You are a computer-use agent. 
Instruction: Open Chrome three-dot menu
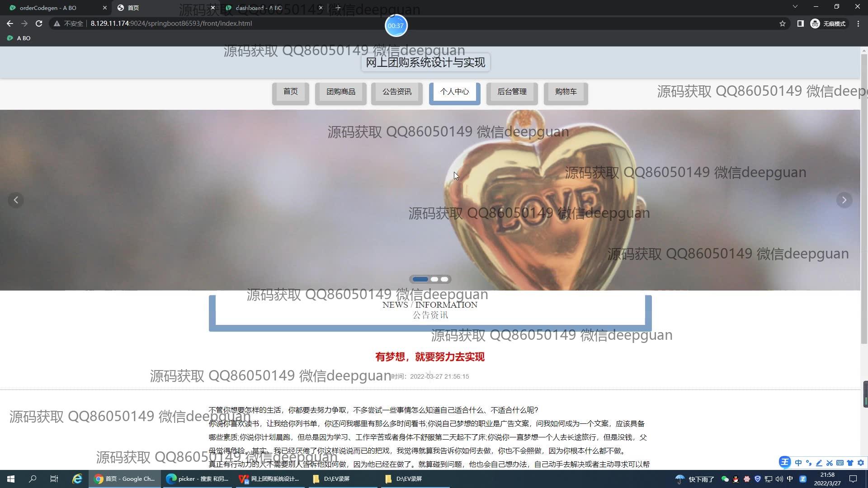[858, 23]
